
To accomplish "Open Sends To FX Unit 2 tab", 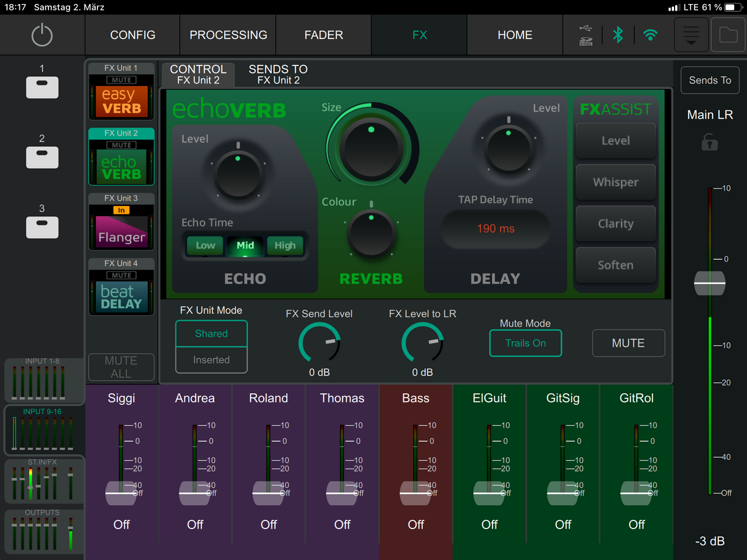I will point(278,74).
